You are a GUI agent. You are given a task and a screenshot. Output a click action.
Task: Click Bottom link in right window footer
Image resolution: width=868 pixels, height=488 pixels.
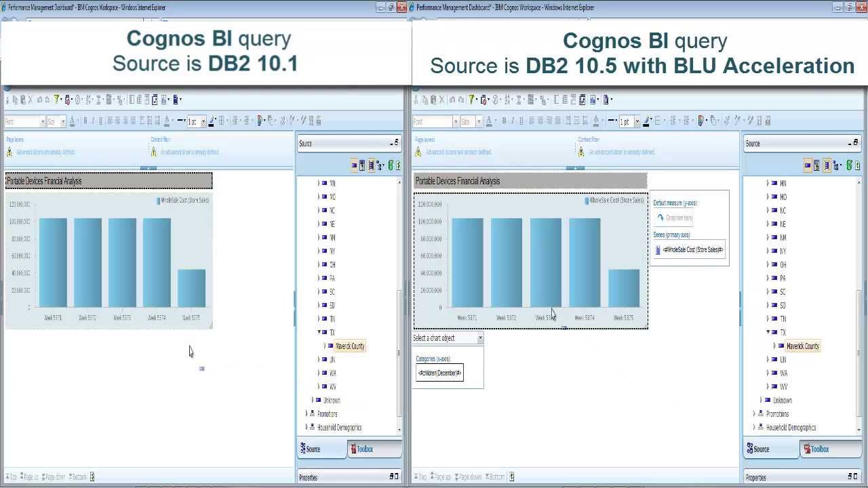coord(496,476)
